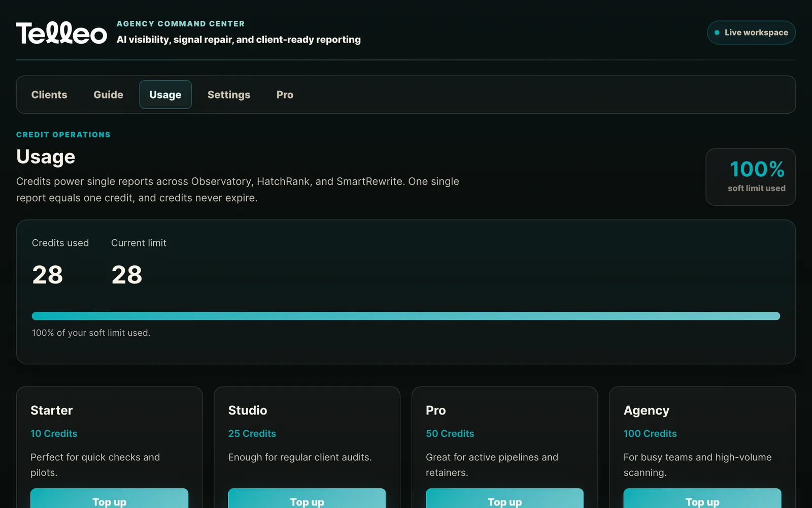Go to the Settings tab
Screen dimensions: 812x508
[x=229, y=94]
